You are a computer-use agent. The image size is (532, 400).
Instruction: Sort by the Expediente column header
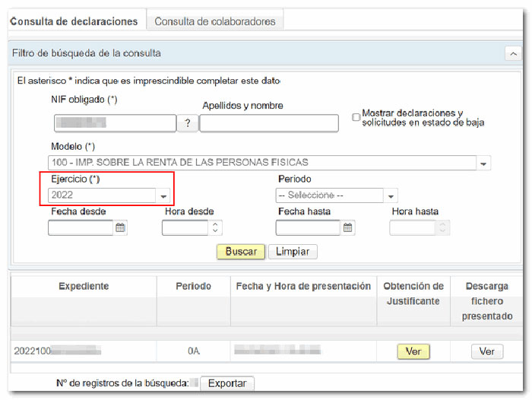coord(84,301)
